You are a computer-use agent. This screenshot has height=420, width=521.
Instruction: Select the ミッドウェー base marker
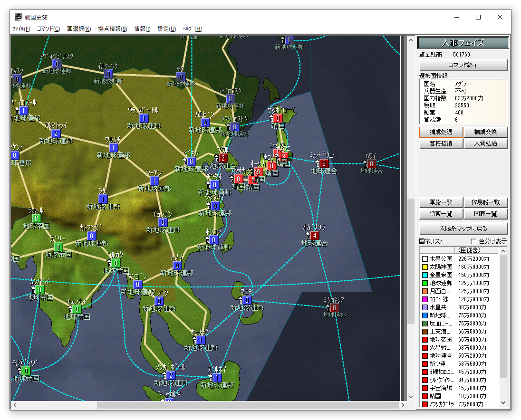(x=324, y=163)
